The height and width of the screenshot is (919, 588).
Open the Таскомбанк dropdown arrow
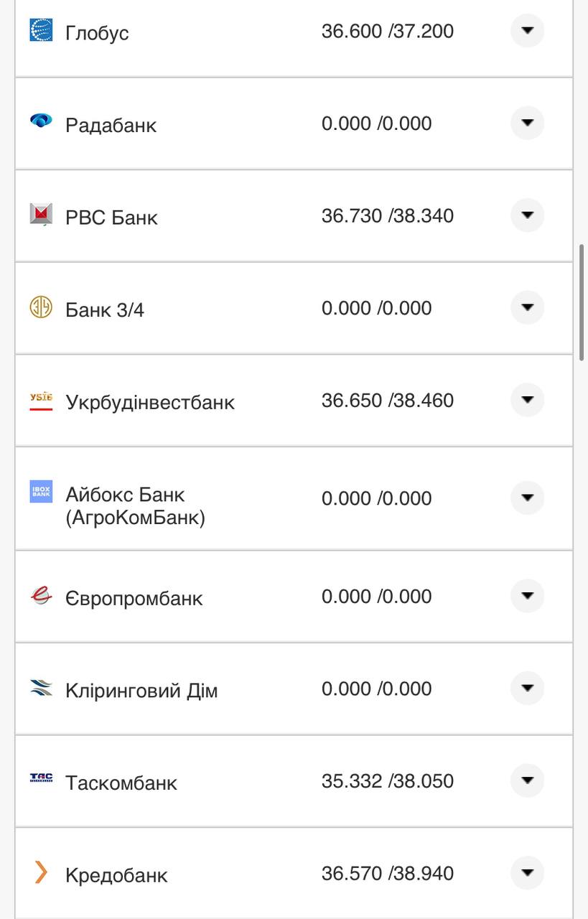click(527, 780)
